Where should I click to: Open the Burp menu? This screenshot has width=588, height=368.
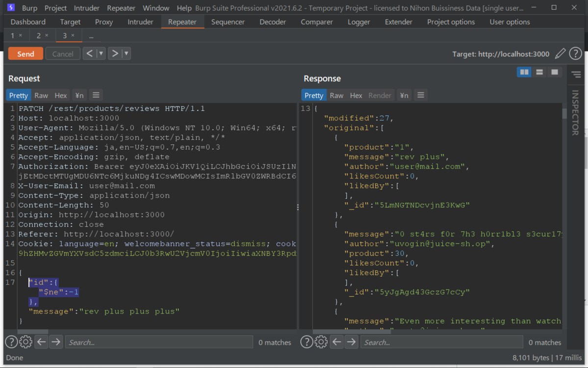[x=29, y=8]
